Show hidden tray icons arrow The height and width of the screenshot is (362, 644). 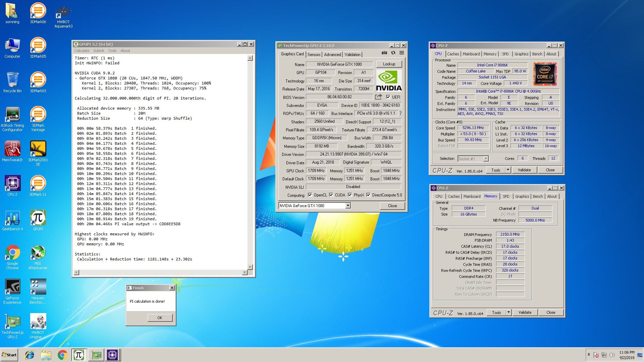click(x=589, y=355)
